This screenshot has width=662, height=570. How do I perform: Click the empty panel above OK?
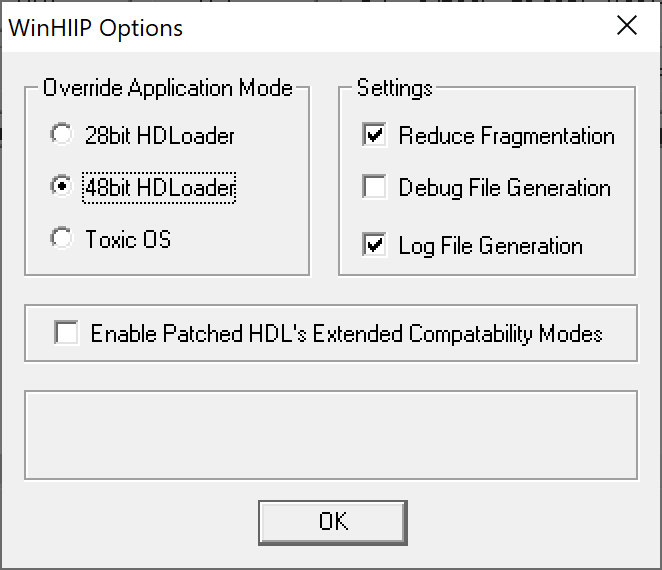pyautogui.click(x=330, y=435)
